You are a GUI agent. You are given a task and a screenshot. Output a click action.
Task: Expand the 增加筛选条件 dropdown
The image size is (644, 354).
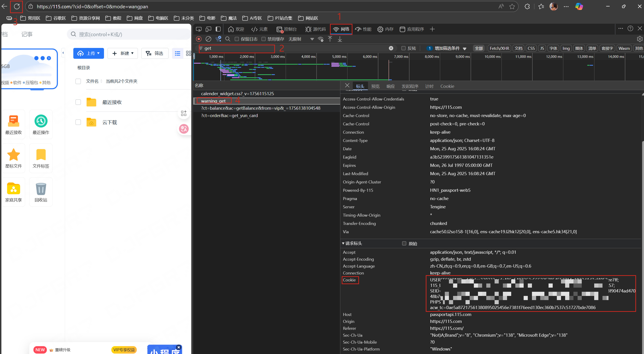447,48
